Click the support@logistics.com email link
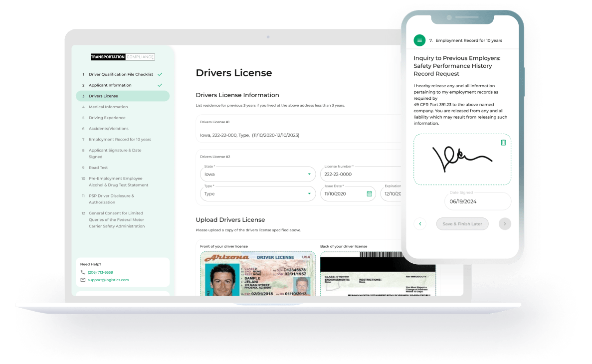Viewport: 592px width, 364px height. point(108,280)
